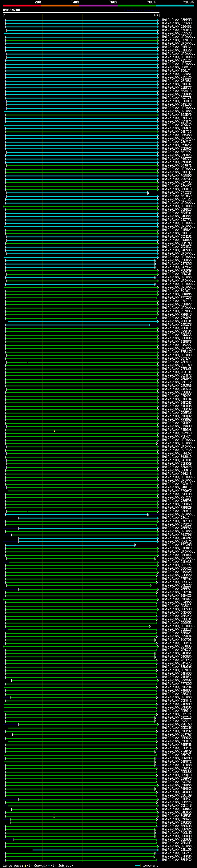The image size is (197, 868).
Task: Select the UniRef100_Q5KJU2 label
Action: (x=176, y=843)
